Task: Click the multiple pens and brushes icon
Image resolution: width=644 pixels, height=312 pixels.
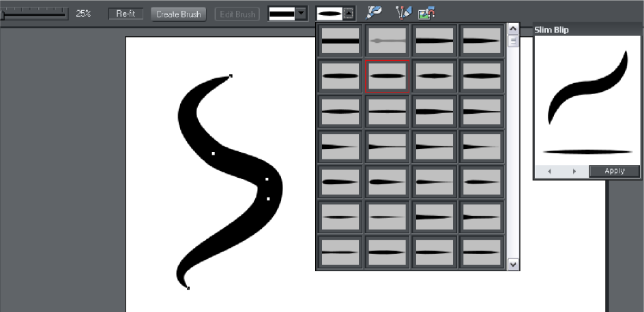Action: tap(403, 13)
